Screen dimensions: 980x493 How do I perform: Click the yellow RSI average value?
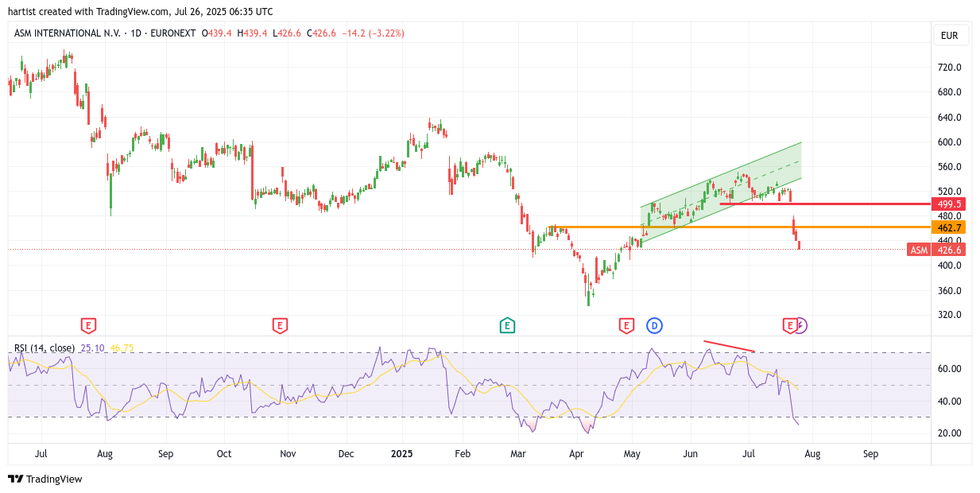[x=122, y=347]
